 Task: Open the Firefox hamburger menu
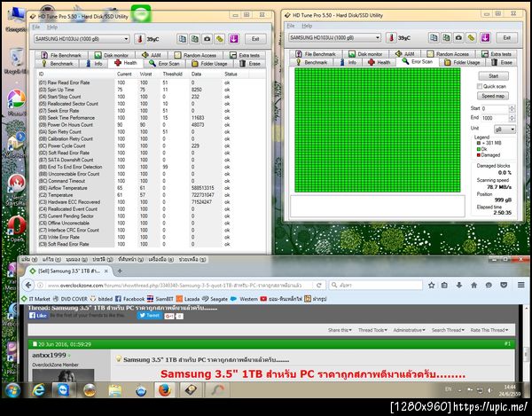click(x=521, y=285)
